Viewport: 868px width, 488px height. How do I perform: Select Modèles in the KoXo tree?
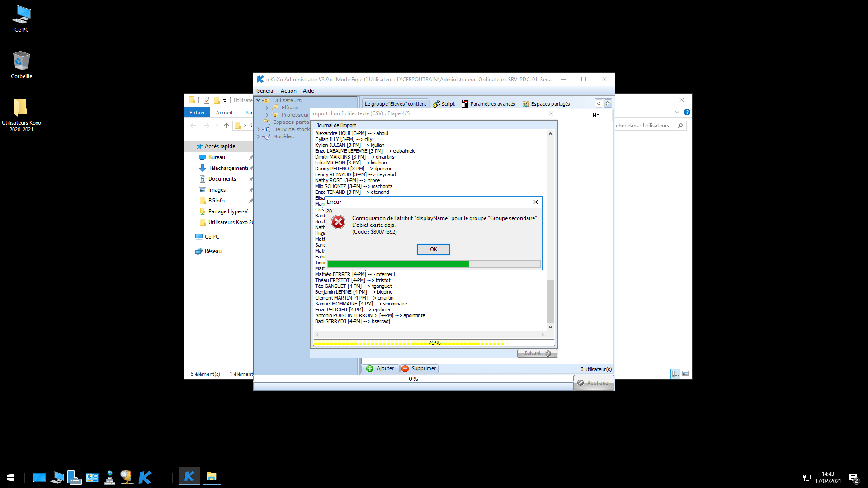click(x=283, y=136)
